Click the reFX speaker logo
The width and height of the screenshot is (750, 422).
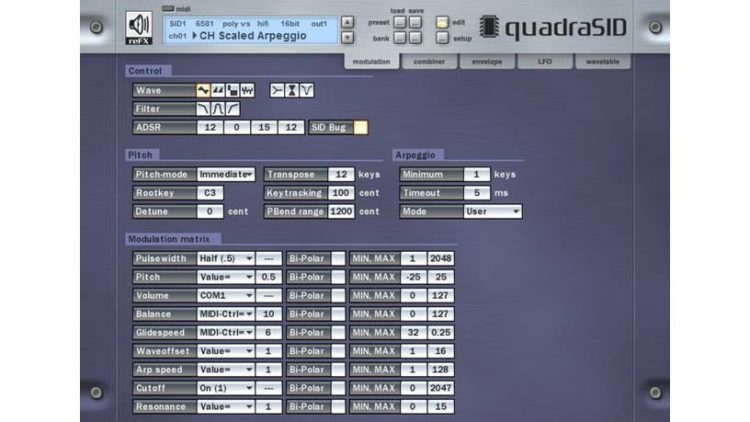click(x=139, y=28)
